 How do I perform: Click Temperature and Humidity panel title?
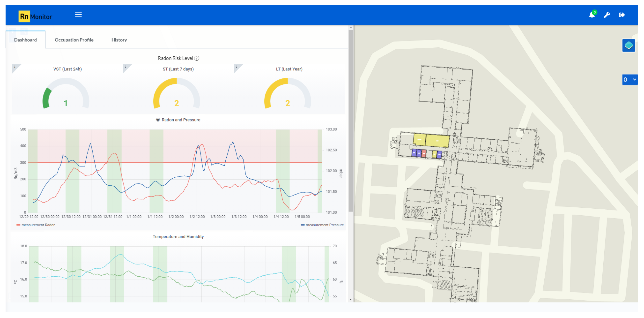click(178, 237)
